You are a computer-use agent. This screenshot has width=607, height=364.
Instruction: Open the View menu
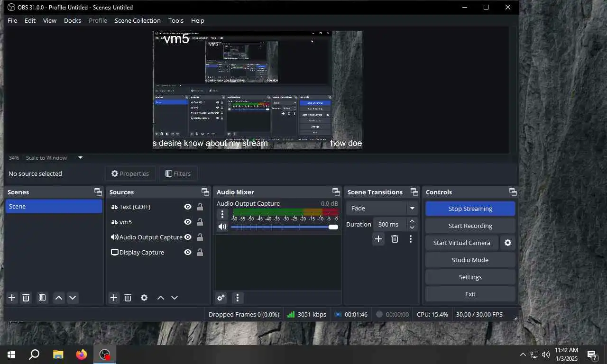click(50, 20)
